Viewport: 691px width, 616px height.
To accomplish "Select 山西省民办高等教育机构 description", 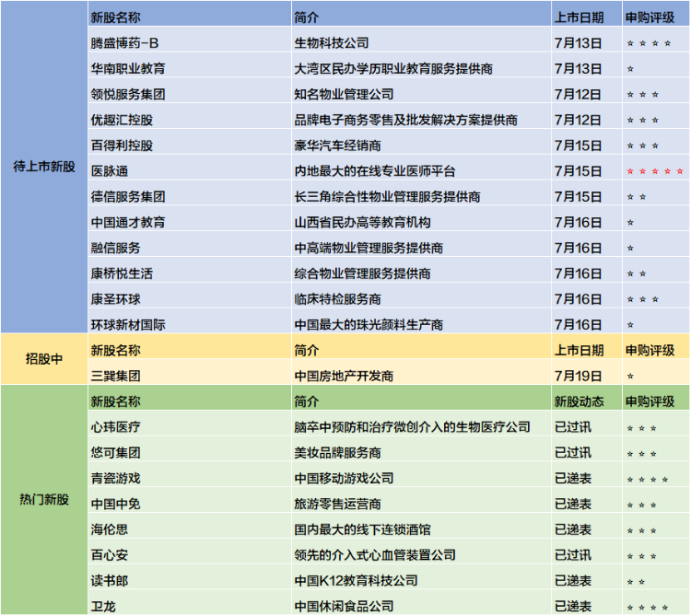I will coord(362,222).
